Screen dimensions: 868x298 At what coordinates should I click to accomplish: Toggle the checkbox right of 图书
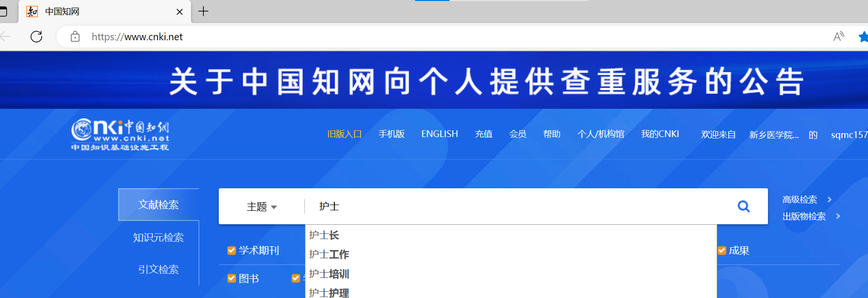point(296,278)
